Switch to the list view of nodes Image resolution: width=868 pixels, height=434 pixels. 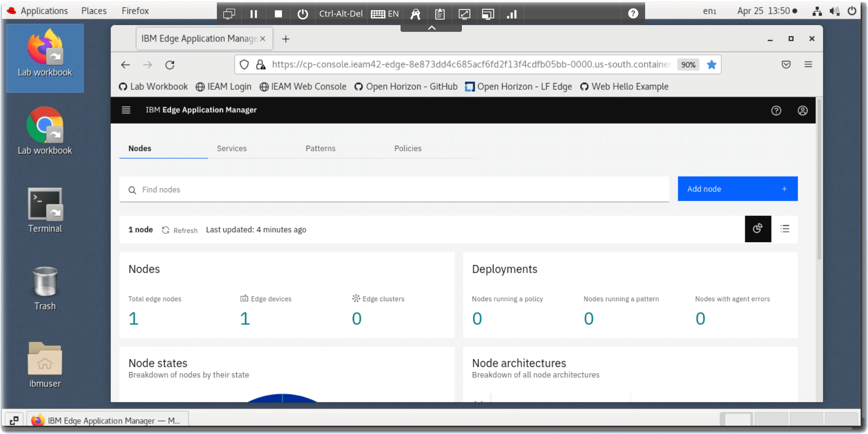click(x=784, y=229)
